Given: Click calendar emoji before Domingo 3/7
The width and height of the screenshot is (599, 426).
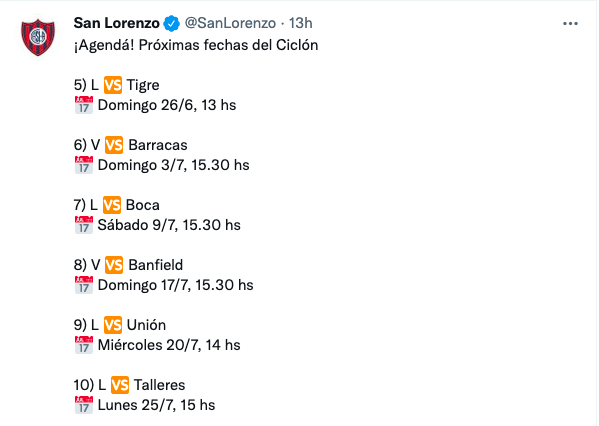Looking at the screenshot, I should pyautogui.click(x=84, y=165).
